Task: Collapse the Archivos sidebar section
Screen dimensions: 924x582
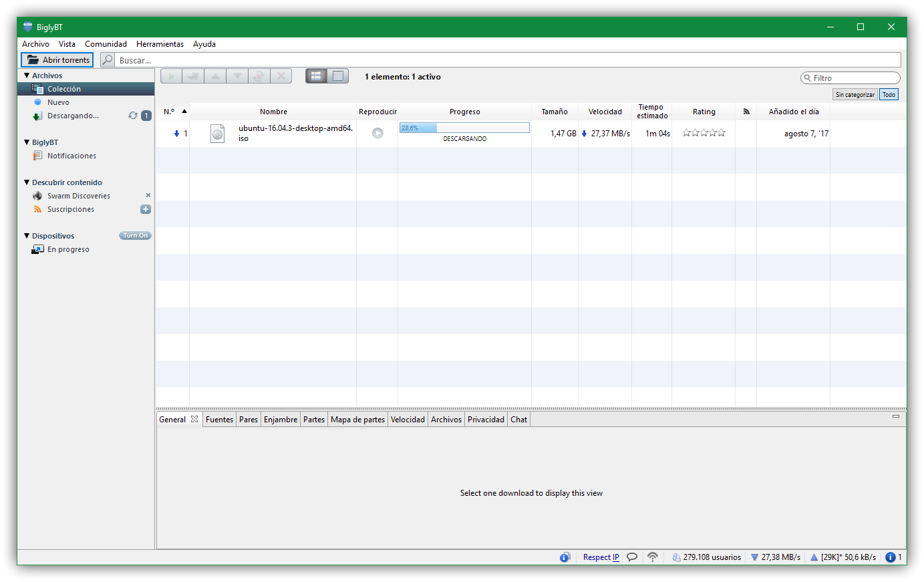Action: pyautogui.click(x=27, y=76)
